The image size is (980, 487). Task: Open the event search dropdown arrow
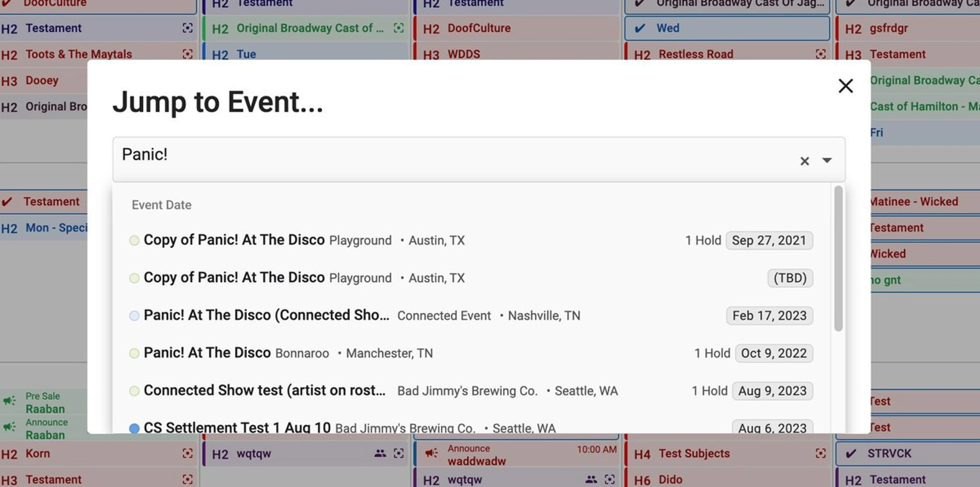(x=827, y=160)
